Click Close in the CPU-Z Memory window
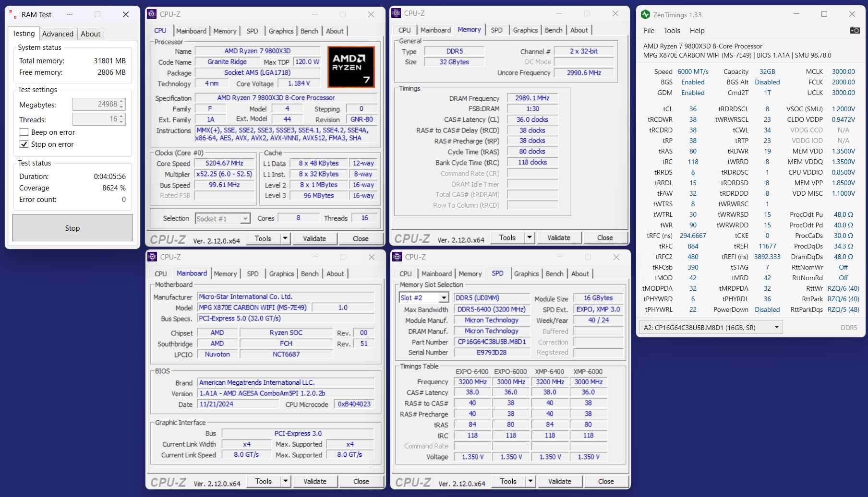Viewport: 868px width, 497px height. click(x=605, y=237)
